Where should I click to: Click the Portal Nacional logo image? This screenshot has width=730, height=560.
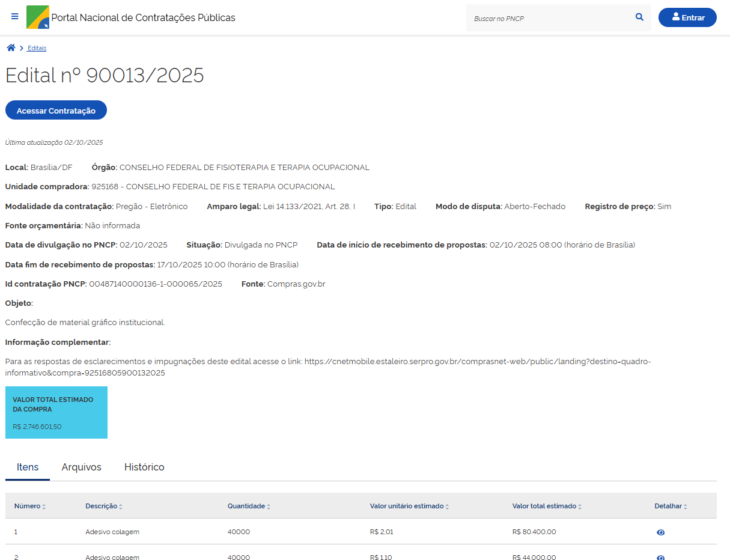click(38, 17)
